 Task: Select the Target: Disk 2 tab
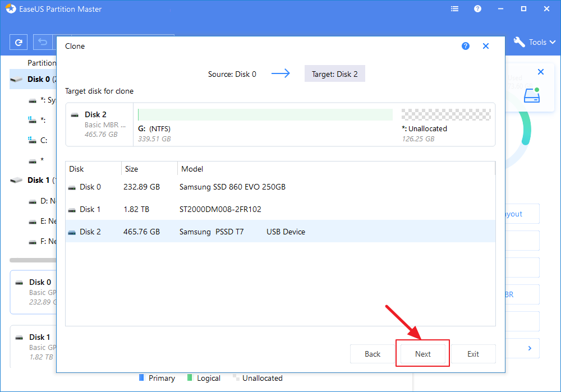[334, 73]
